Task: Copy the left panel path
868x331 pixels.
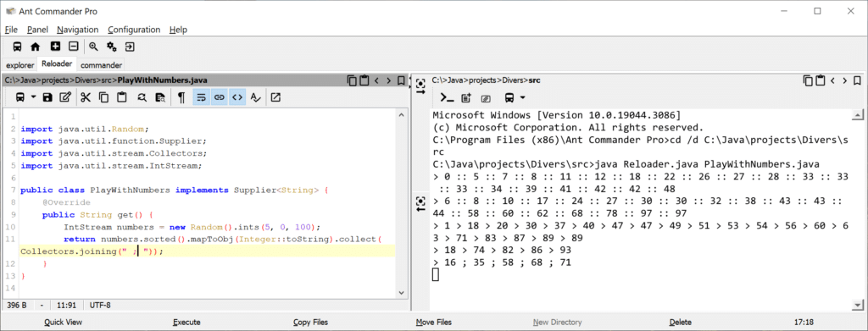Action: point(352,80)
